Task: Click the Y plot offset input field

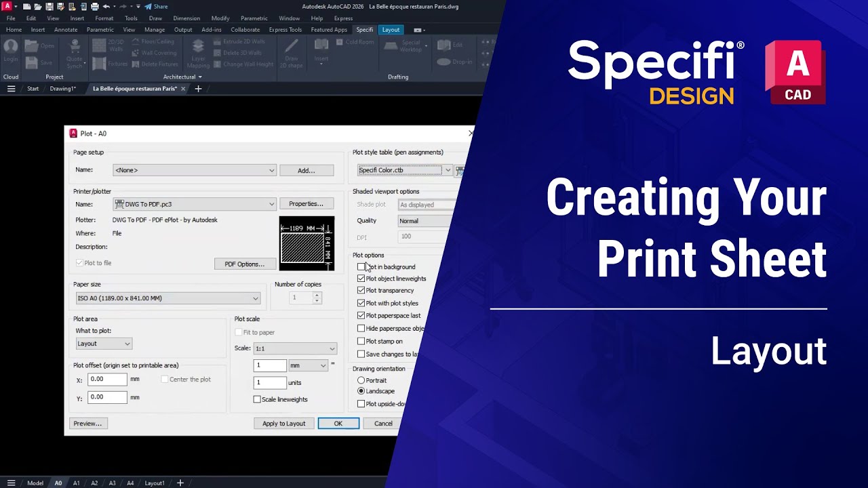Action: [x=107, y=397]
